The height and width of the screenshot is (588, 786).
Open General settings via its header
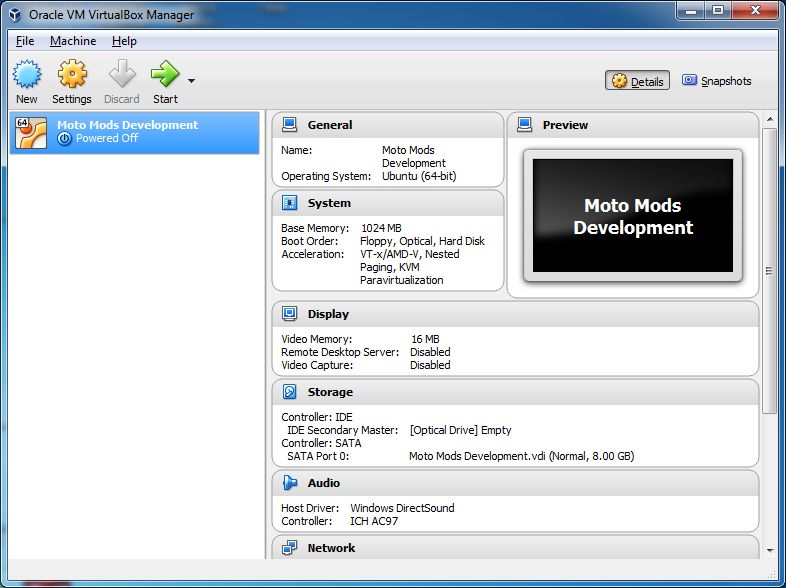click(330, 125)
